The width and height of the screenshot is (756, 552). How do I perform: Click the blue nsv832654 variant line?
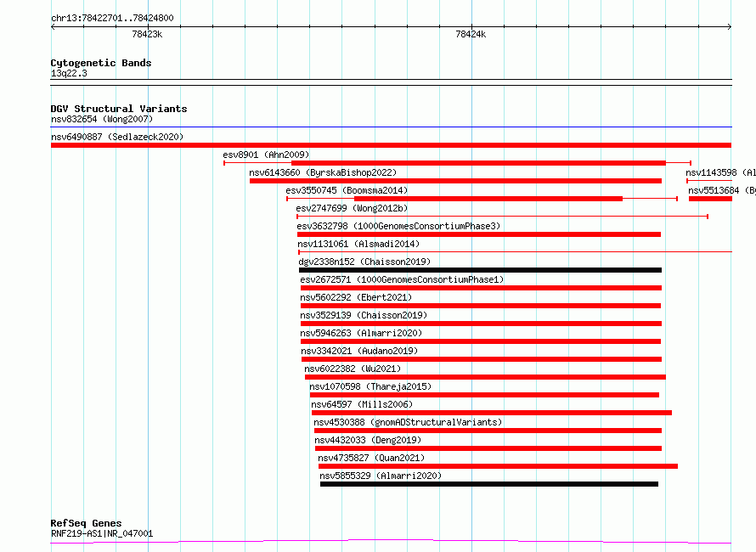[x=391, y=127]
